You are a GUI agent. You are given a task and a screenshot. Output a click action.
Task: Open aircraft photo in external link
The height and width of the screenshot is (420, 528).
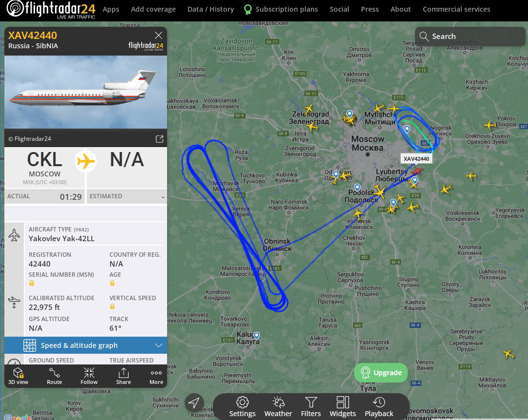(x=159, y=139)
